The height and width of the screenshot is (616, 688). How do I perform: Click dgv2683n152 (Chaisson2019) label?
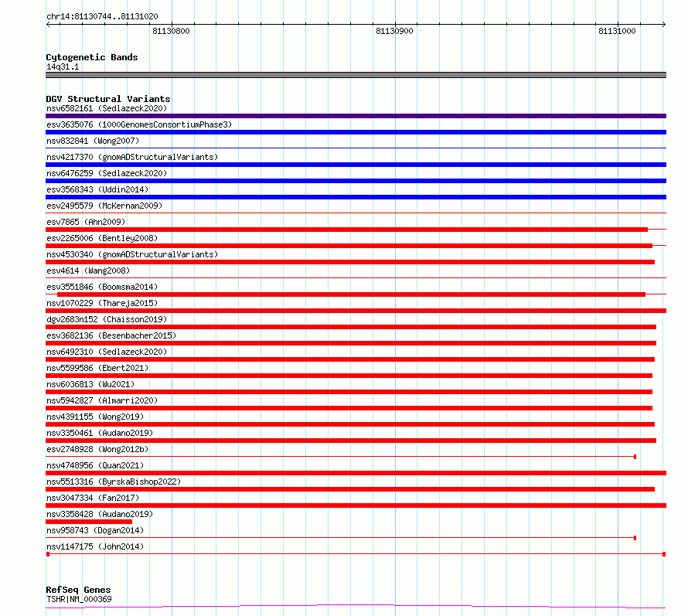tap(107, 319)
